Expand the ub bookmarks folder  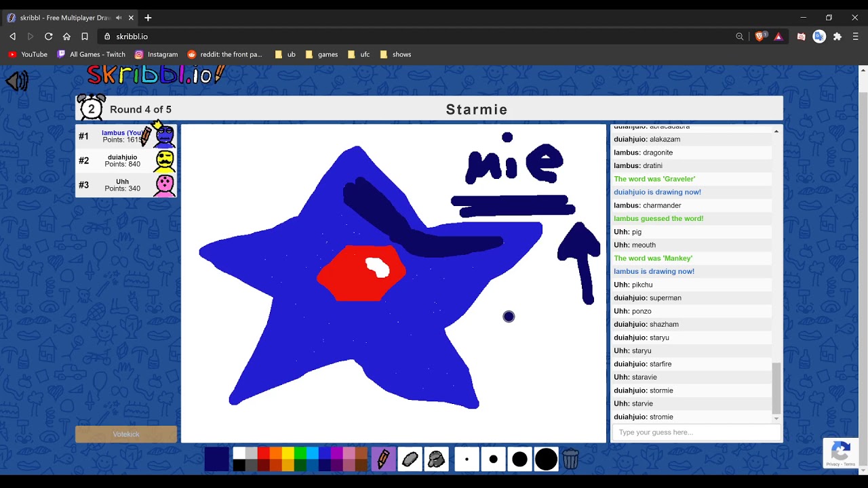285,54
